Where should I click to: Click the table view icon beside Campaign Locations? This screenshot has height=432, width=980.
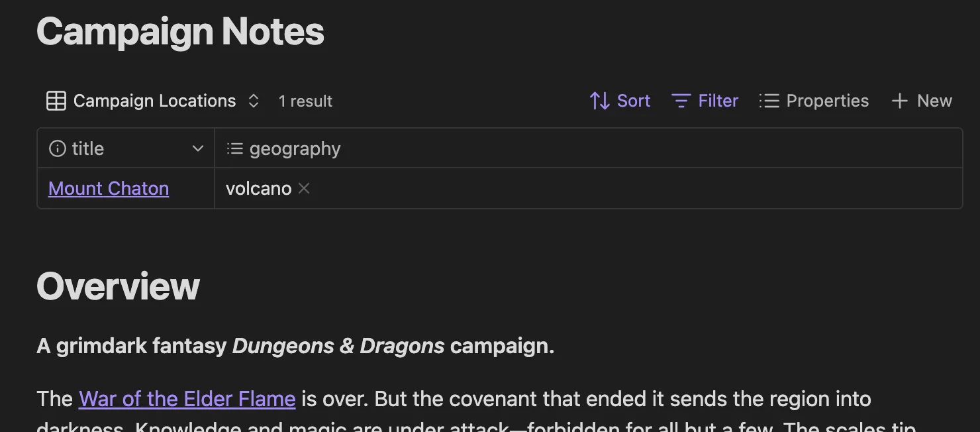click(56, 100)
